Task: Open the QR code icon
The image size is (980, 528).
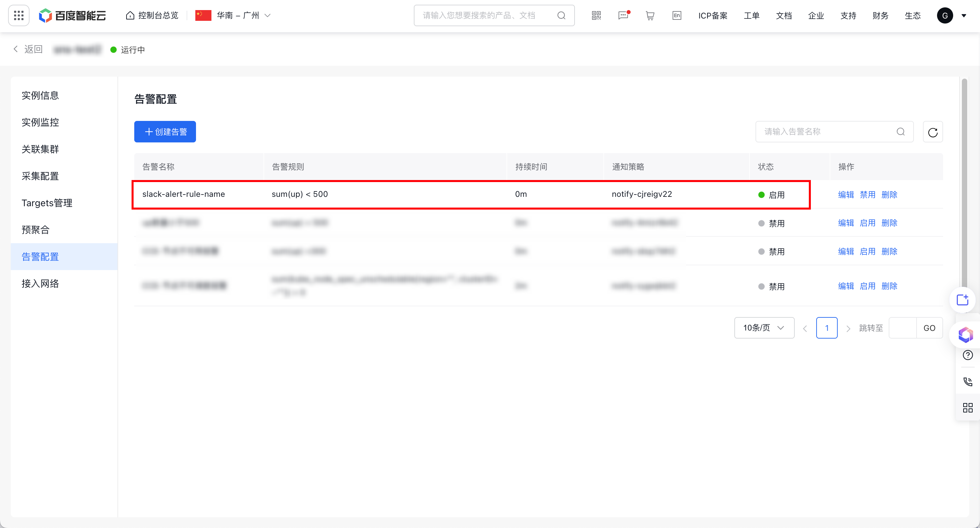Action: pyautogui.click(x=596, y=15)
